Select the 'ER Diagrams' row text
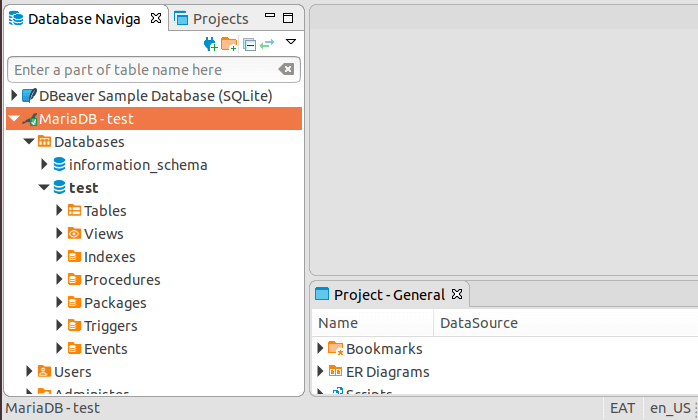The height and width of the screenshot is (420, 698). [388, 372]
